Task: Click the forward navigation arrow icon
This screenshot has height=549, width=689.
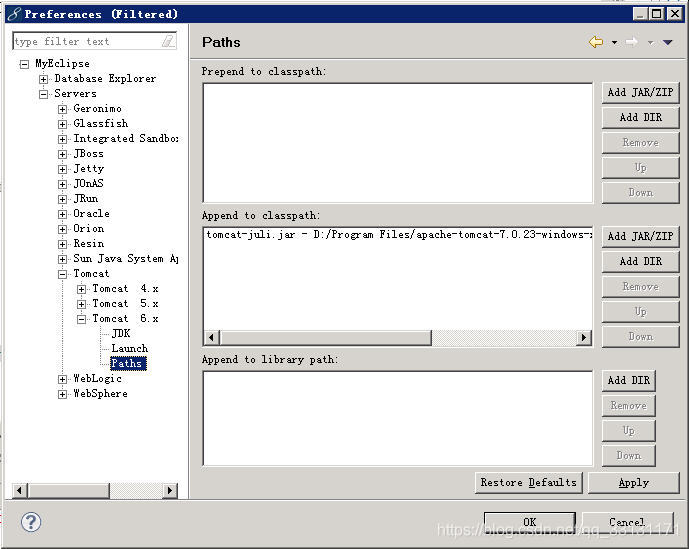Action: (632, 42)
